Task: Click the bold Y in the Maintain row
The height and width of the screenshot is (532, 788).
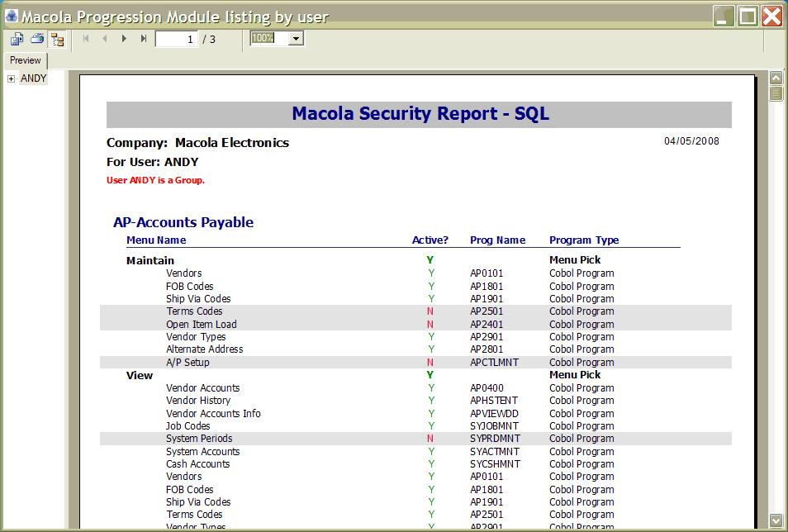Action: 430,260
